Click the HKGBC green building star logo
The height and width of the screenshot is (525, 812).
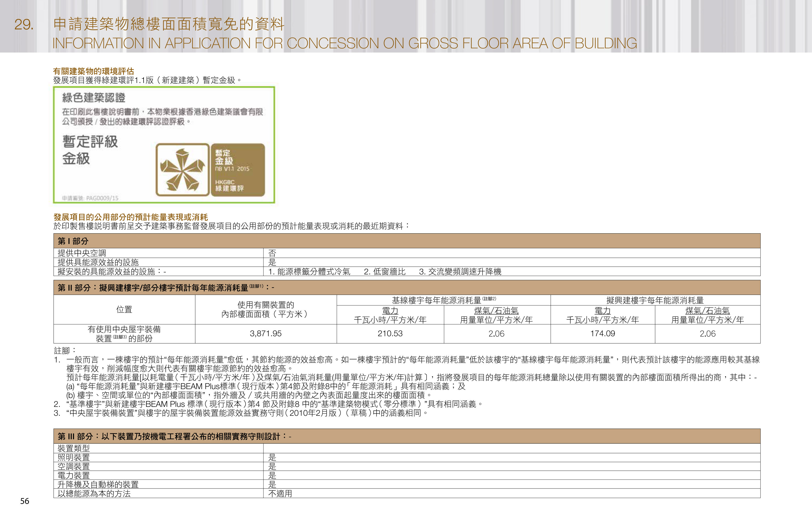point(182,170)
